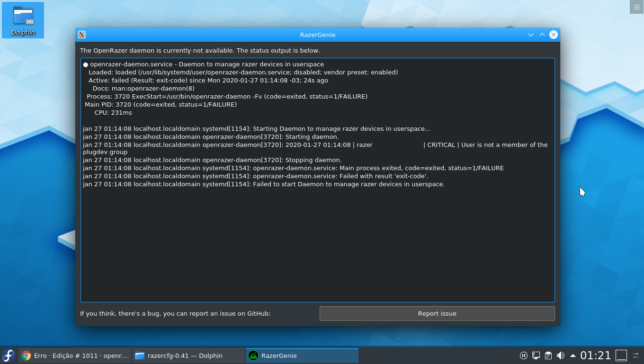Image resolution: width=644 pixels, height=364 pixels.
Task: Shade the RazerGenie window with the up arrow
Action: coord(542,35)
